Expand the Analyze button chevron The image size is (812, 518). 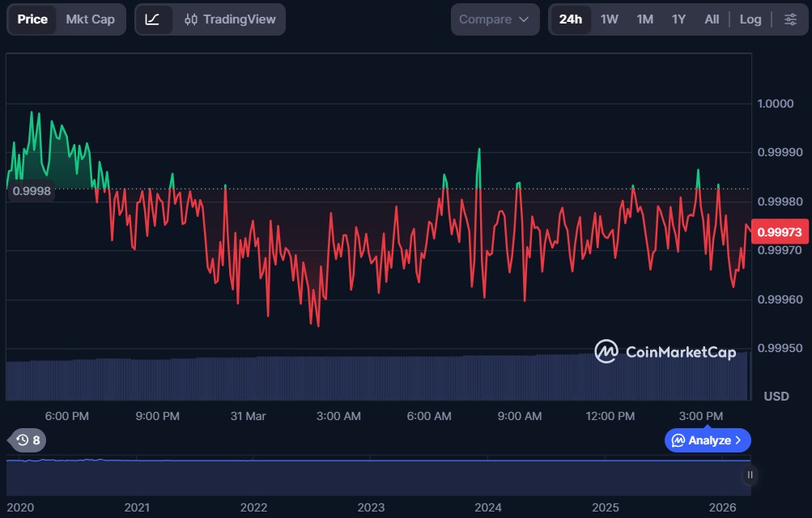point(738,440)
